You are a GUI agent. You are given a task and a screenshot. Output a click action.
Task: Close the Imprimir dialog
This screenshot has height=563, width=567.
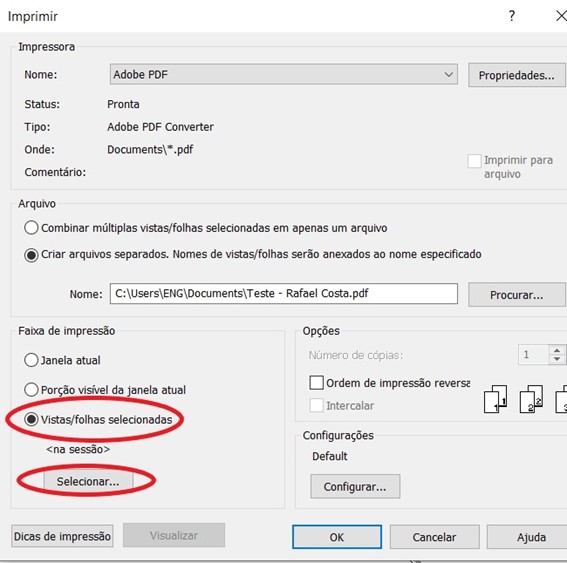tap(561, 16)
